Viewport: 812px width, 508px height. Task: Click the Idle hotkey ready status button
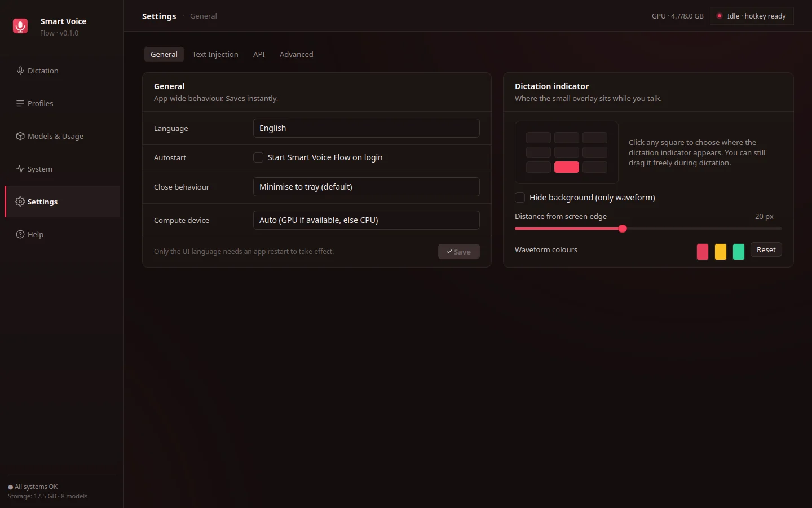[752, 16]
